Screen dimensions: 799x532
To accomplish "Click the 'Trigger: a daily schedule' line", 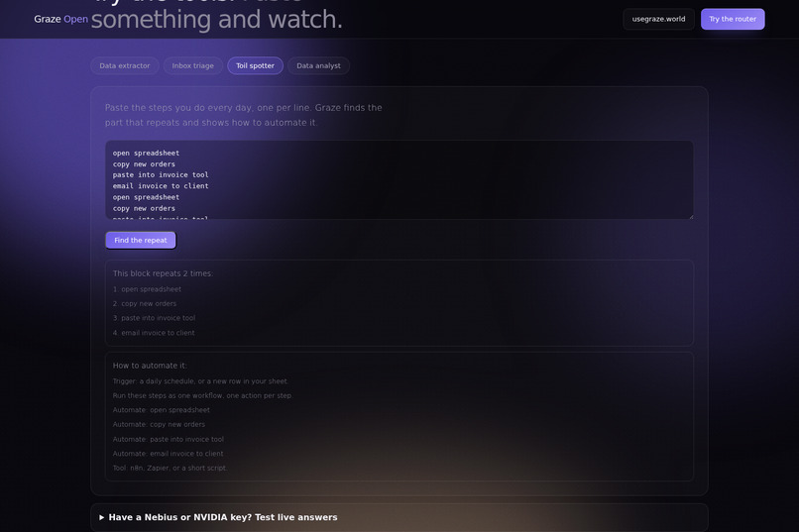I will (200, 380).
